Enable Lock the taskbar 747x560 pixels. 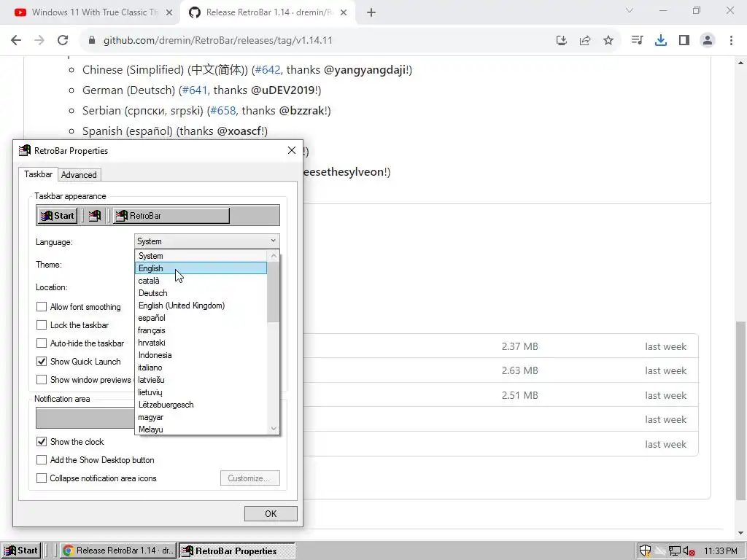click(42, 324)
